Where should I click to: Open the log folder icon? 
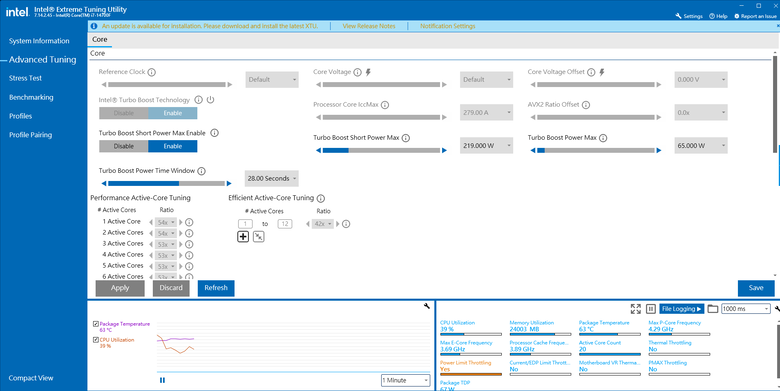(713, 309)
